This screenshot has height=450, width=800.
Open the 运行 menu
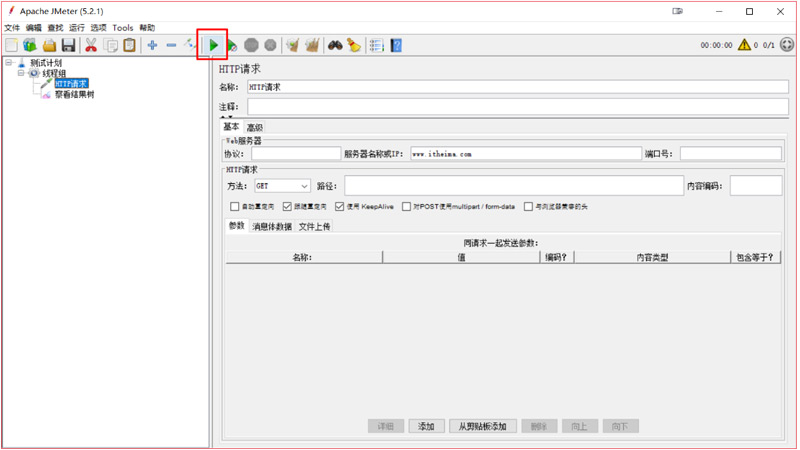[x=77, y=28]
